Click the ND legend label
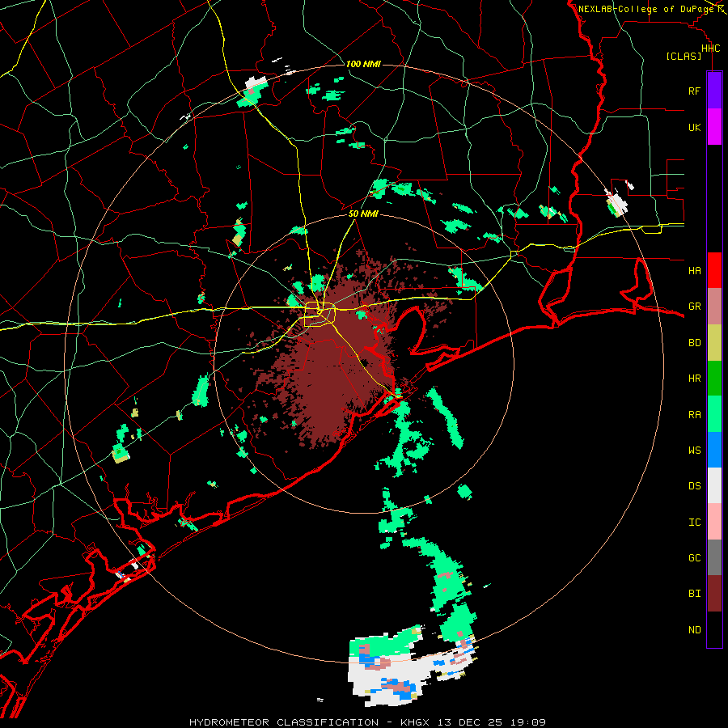The width and height of the screenshot is (728, 728). click(694, 630)
